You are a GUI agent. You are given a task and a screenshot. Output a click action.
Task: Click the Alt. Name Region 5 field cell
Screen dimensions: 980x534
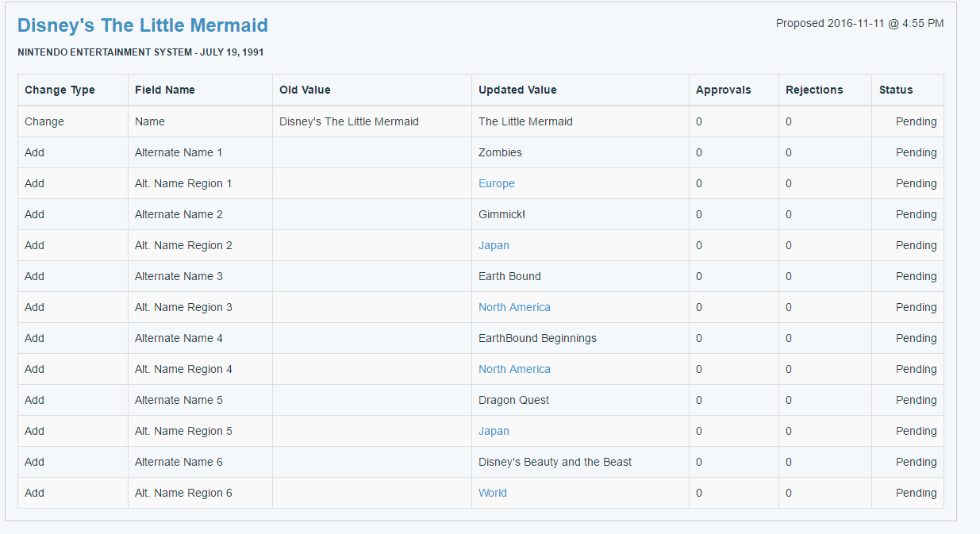coord(200,431)
